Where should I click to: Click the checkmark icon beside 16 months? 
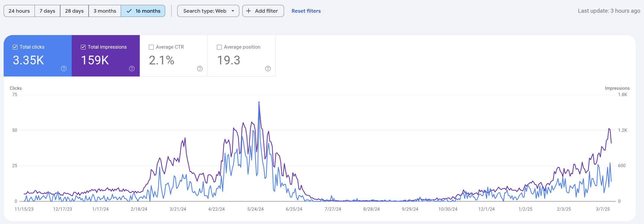click(129, 11)
